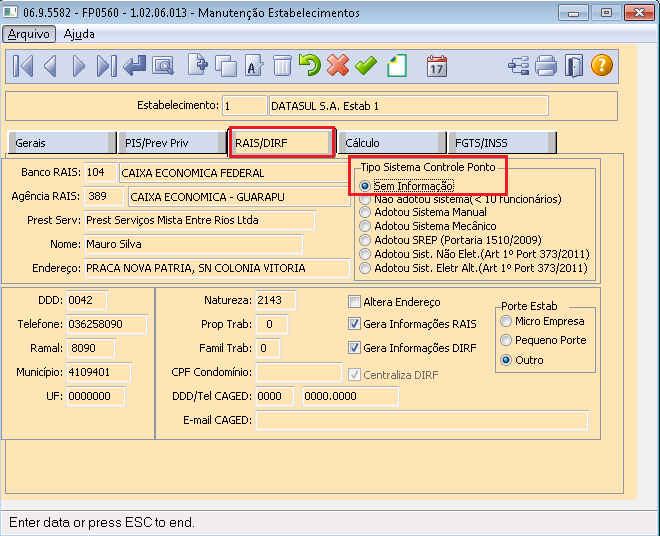Screen dimensions: 660x536
Task: Delete record with trash icon
Action: click(x=282, y=66)
